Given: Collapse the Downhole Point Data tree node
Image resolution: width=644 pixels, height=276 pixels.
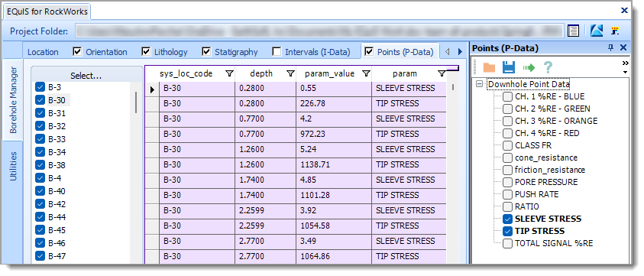Looking at the screenshot, I should click(479, 84).
